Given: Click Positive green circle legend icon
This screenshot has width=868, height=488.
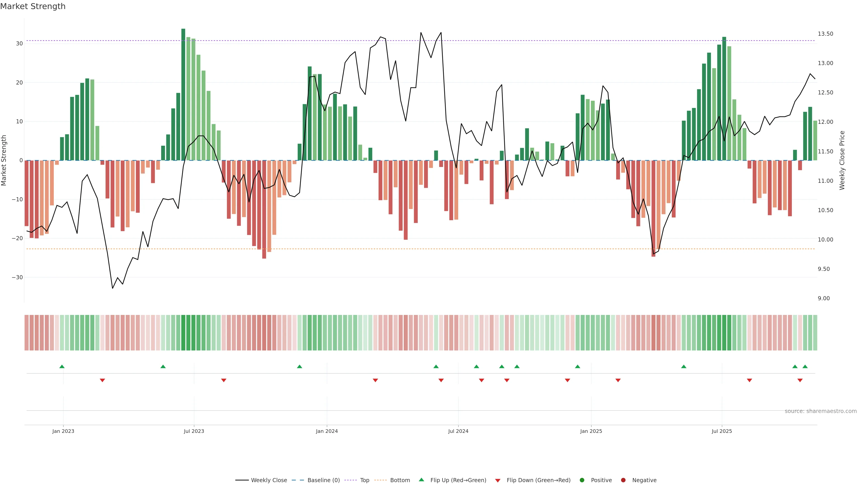Looking at the screenshot, I should pyautogui.click(x=582, y=480).
